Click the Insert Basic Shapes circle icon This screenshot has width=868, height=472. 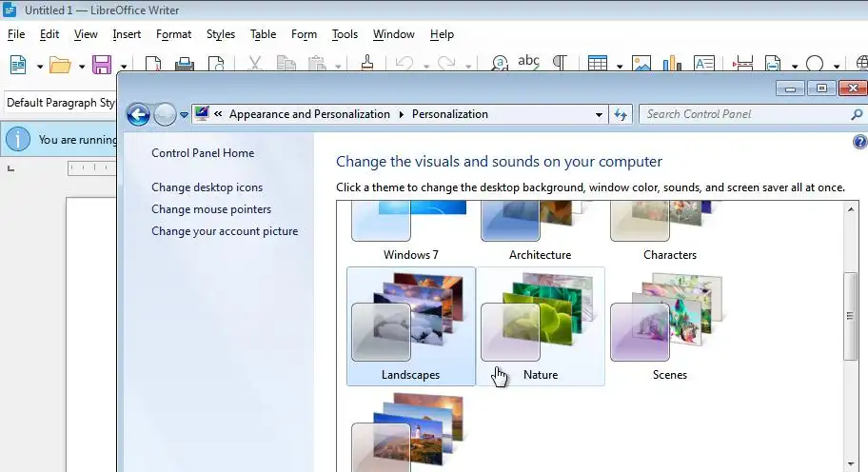[815, 64]
